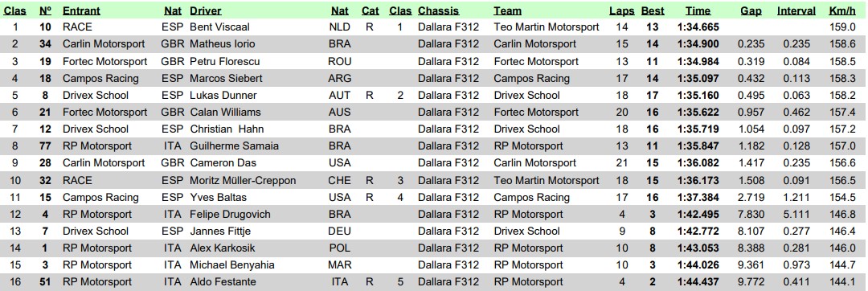
Task: Select driver Bent Viscaal in first row
Action: (219, 27)
